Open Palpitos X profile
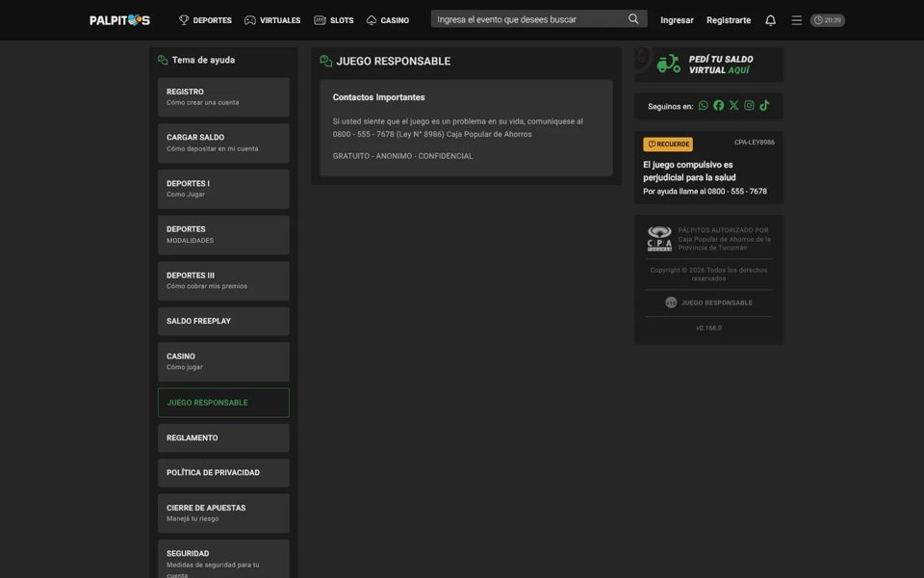924x578 pixels. pos(733,106)
